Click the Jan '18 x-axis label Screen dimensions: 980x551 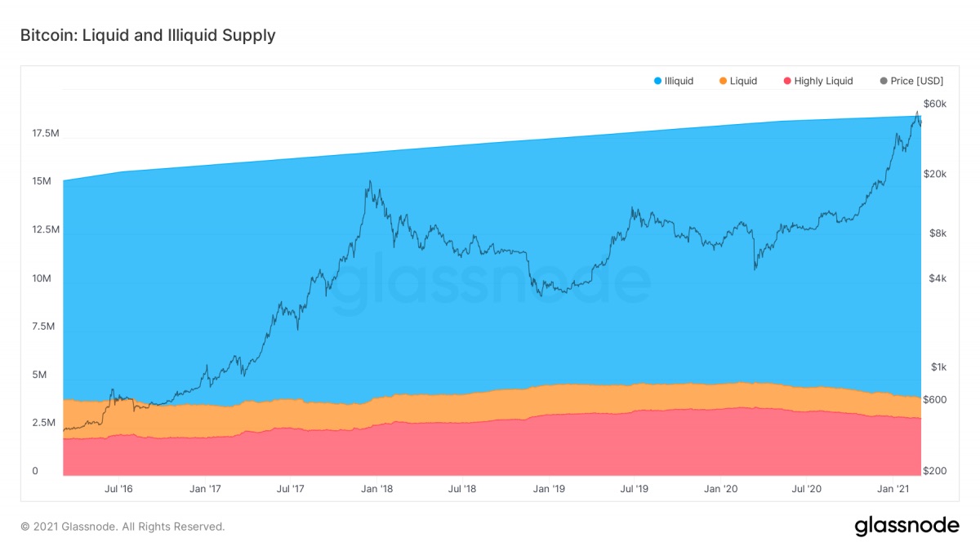(x=376, y=489)
